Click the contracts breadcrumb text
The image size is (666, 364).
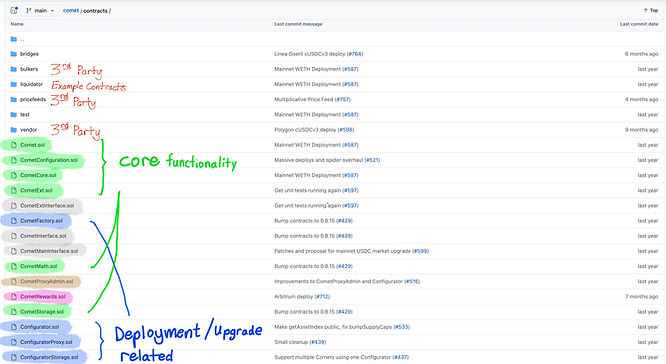(95, 11)
